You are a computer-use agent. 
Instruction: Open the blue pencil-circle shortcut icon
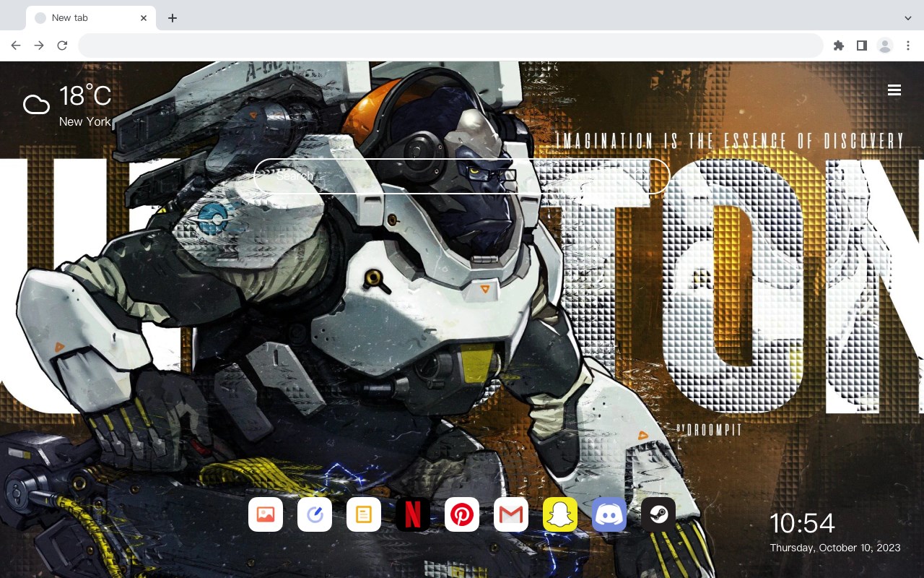coord(315,514)
